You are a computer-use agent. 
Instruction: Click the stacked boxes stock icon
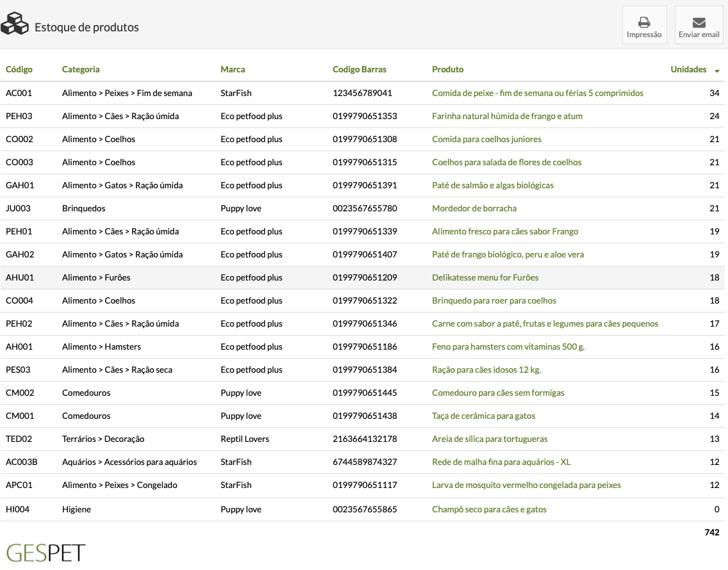[x=15, y=24]
